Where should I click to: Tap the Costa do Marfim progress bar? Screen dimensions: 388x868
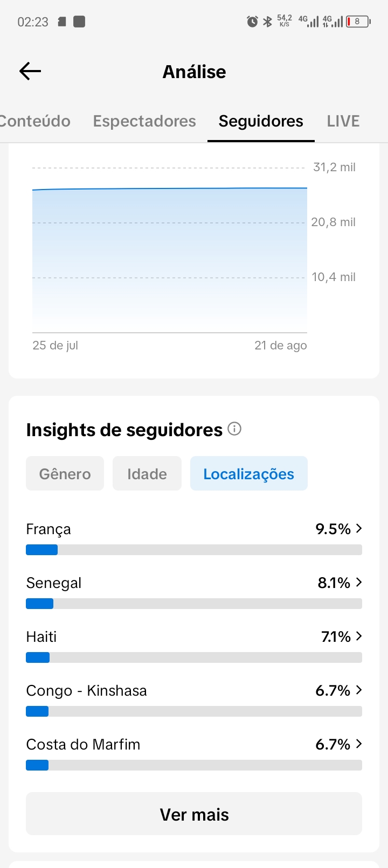(x=194, y=765)
